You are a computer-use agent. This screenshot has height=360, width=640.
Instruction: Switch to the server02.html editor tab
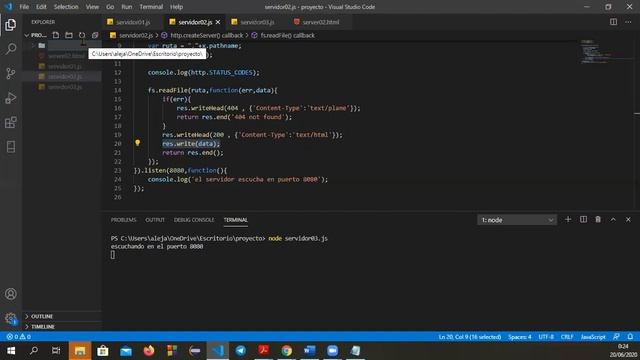(320, 22)
